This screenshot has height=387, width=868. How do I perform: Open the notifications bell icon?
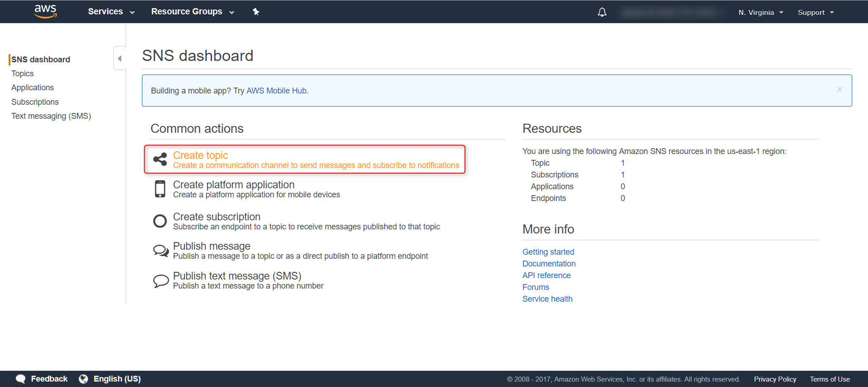[602, 12]
